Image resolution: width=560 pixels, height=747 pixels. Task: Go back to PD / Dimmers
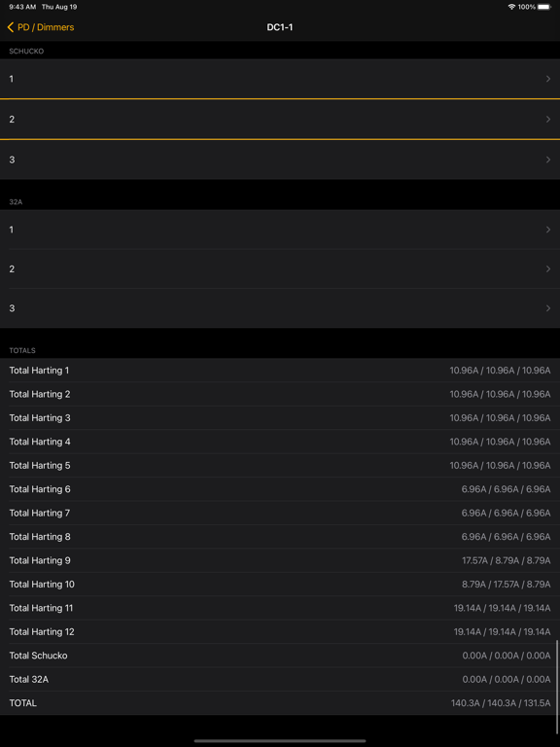(x=41, y=27)
